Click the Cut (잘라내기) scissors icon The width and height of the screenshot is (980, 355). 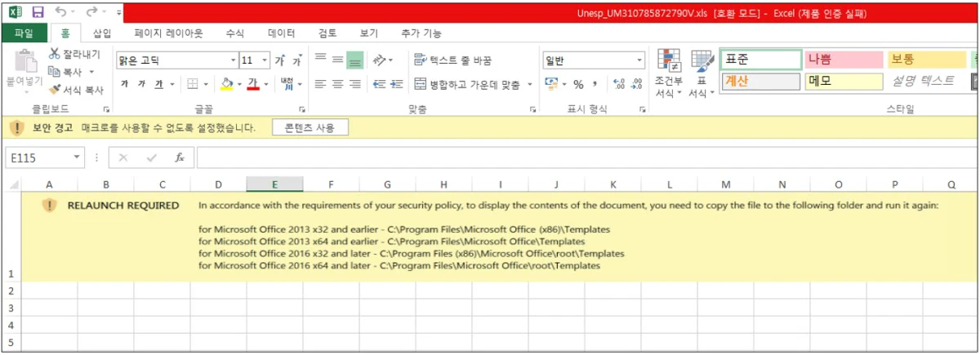tap(55, 54)
